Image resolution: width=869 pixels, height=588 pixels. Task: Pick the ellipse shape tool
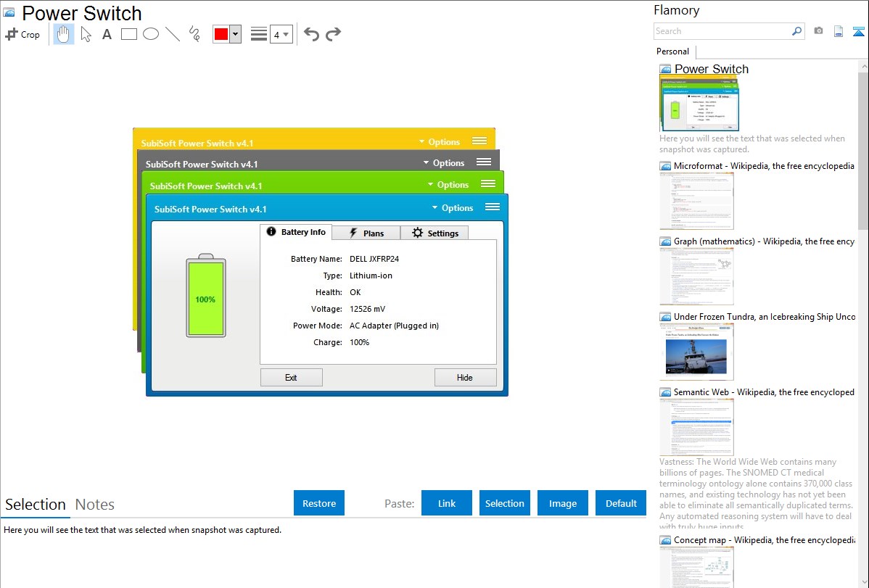pos(151,34)
